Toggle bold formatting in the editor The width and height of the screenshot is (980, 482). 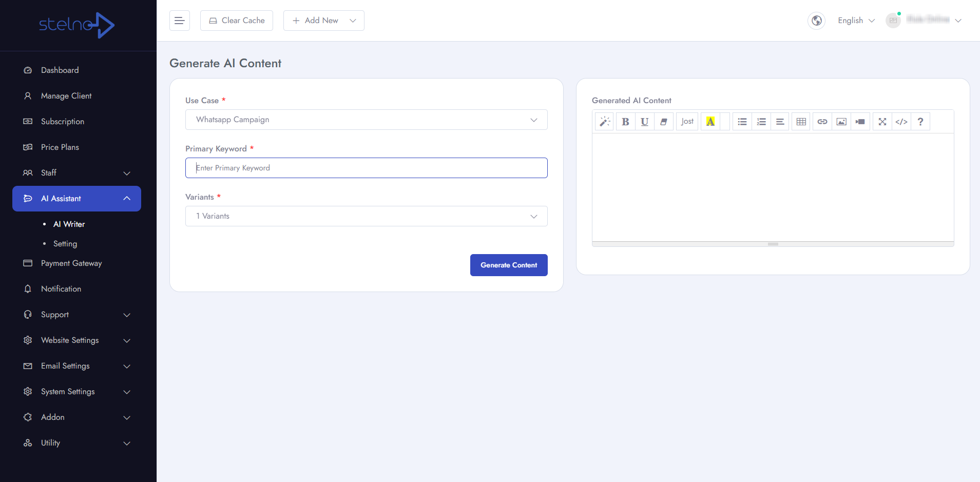tap(625, 122)
